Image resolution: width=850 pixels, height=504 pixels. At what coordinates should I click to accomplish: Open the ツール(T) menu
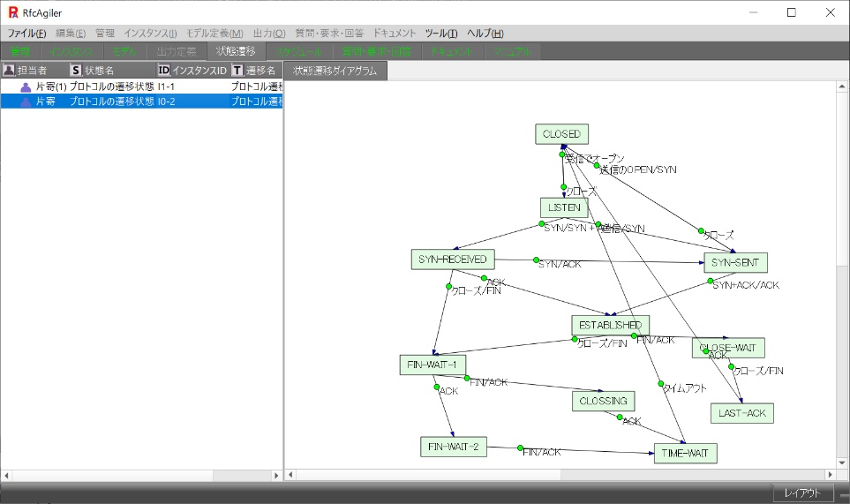point(440,33)
